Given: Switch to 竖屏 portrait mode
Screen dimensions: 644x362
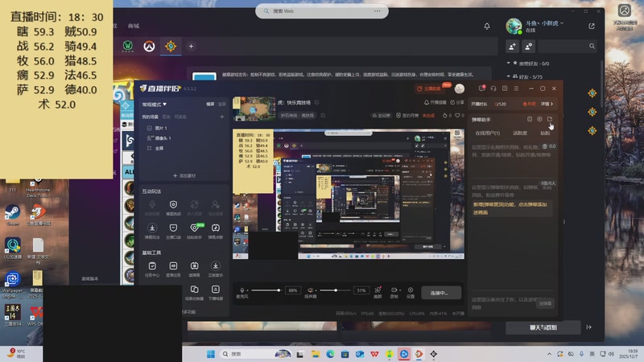Looking at the screenshot, I should 222,105.
